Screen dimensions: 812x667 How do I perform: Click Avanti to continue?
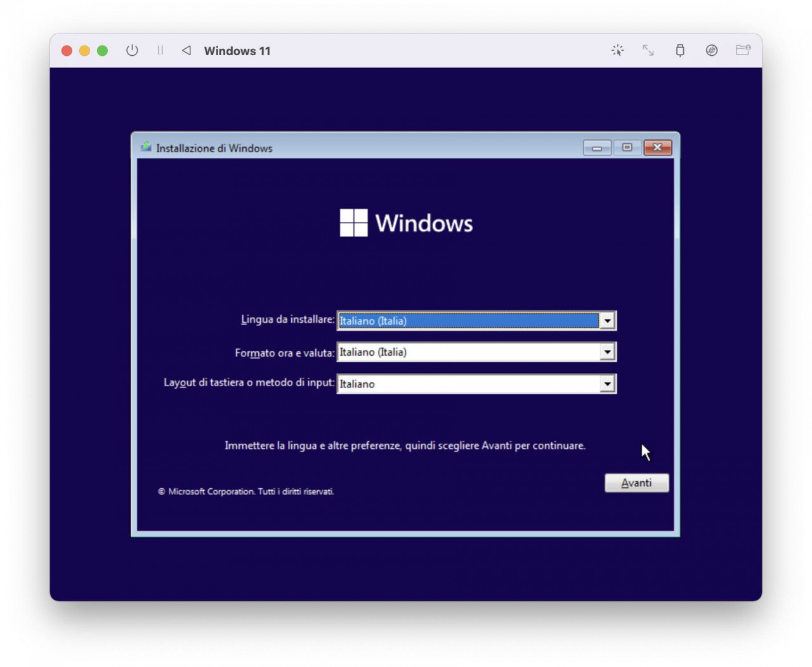(x=636, y=483)
